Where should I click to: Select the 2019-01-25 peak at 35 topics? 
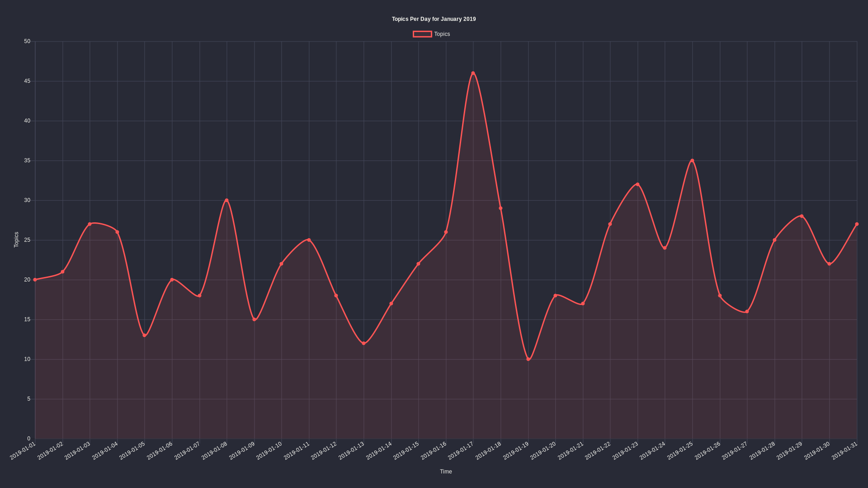point(693,160)
